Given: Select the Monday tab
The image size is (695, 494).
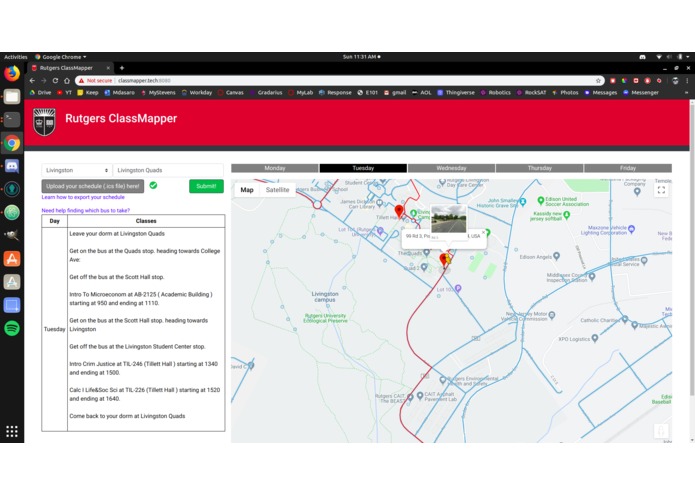Looking at the screenshot, I should [x=275, y=168].
